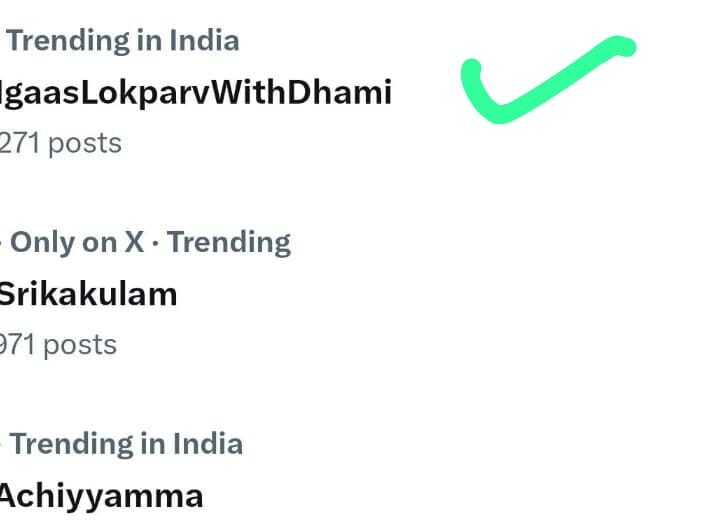Screen dimensions: 720x526
Task: Click the word "posts" below Srikakulam
Action: (x=80, y=345)
